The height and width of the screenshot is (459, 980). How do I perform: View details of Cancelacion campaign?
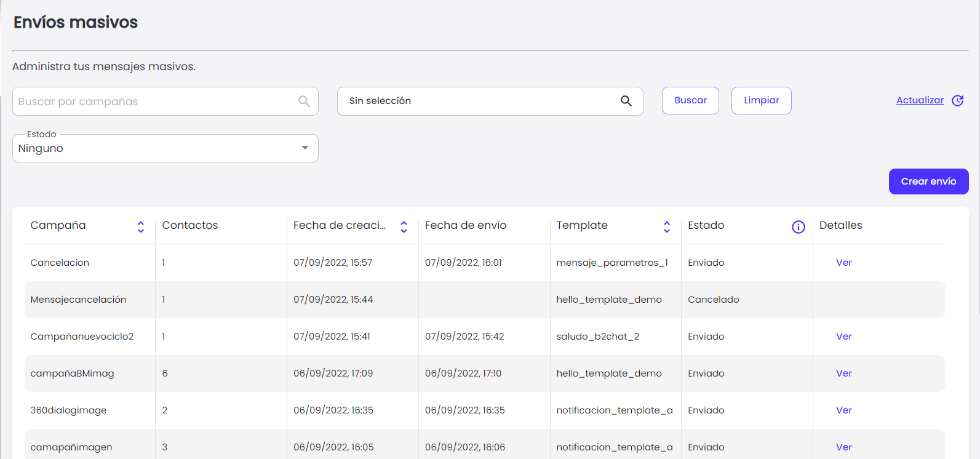843,263
